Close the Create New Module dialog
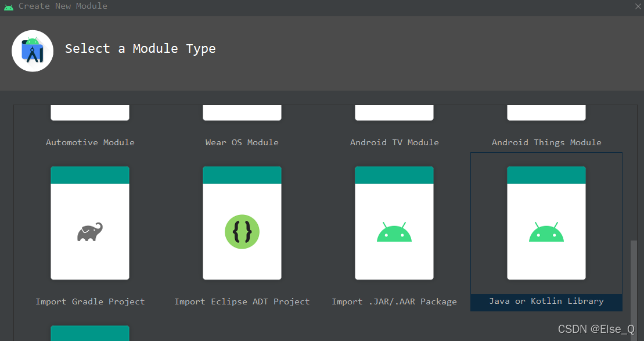The height and width of the screenshot is (341, 644). [x=638, y=6]
